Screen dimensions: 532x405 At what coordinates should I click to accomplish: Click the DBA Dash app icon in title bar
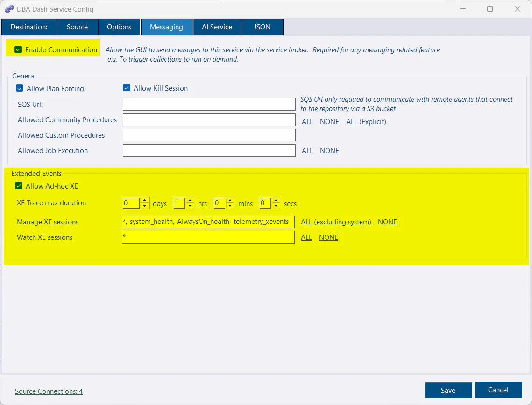coord(9,9)
